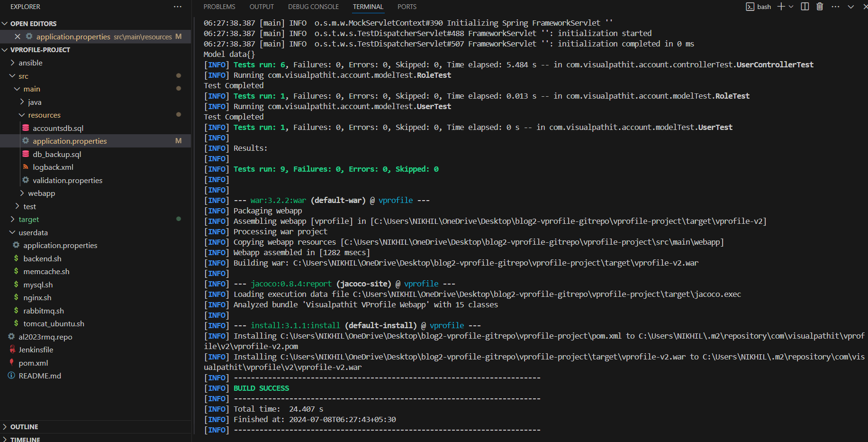Open db_backup.sql file
Viewport: 868px width, 442px height.
(x=57, y=154)
